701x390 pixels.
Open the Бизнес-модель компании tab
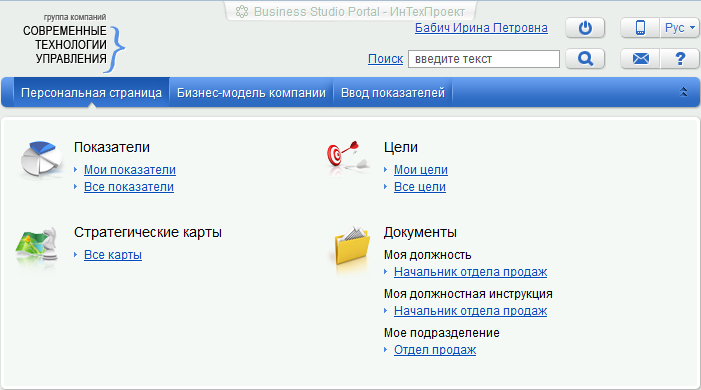[x=251, y=93]
